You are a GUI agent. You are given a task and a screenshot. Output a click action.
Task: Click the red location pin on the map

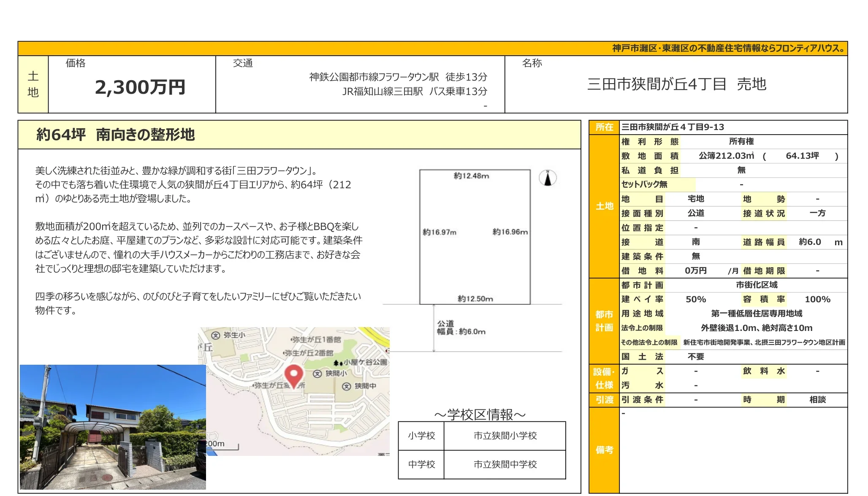(x=293, y=377)
